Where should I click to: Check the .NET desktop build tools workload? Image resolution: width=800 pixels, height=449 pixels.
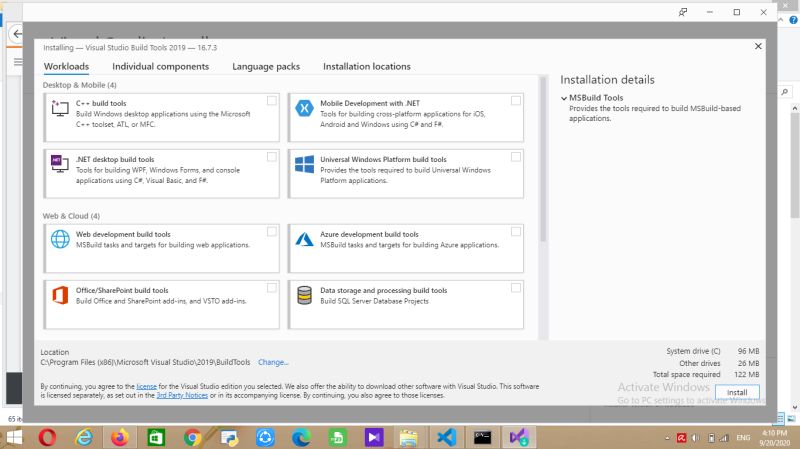pos(272,157)
